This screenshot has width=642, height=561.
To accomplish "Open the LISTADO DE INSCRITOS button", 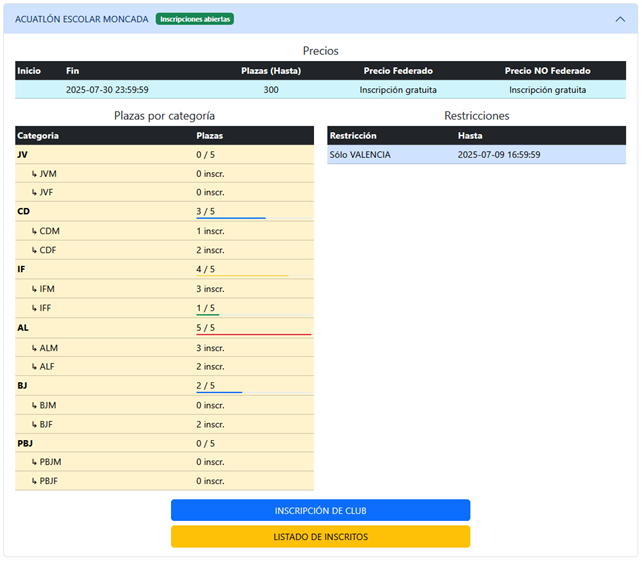I will (x=320, y=537).
